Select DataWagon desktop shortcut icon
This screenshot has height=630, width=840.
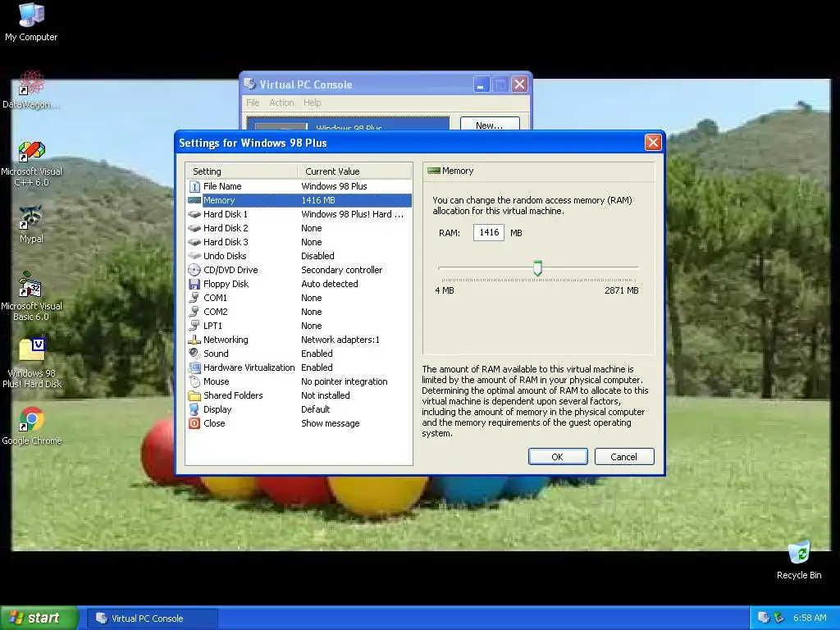click(x=31, y=83)
